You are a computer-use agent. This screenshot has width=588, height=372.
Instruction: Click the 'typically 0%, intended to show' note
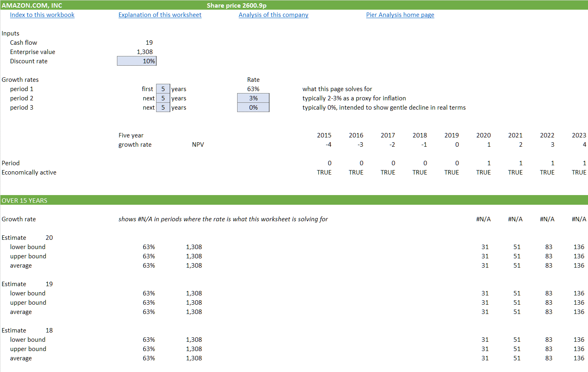[x=384, y=107]
